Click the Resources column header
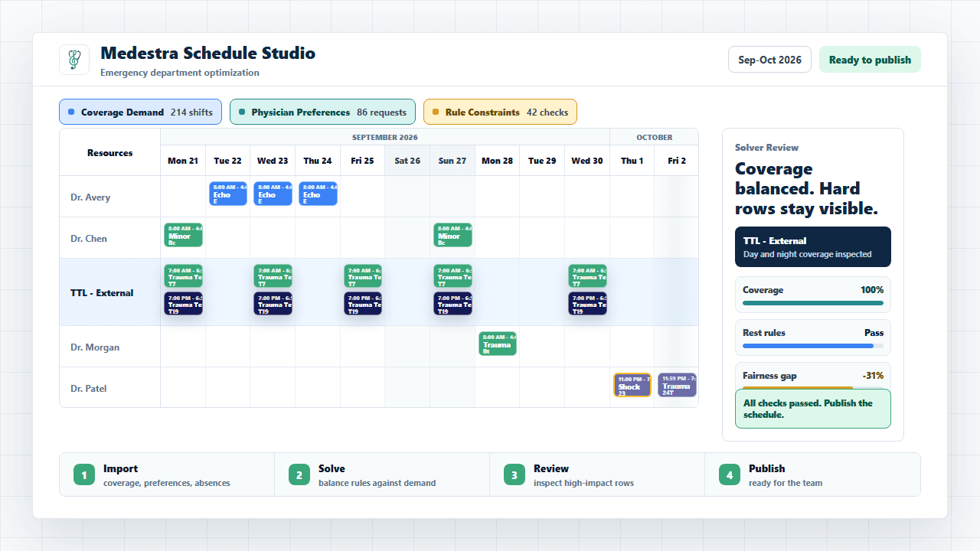980x551 pixels. click(x=110, y=152)
